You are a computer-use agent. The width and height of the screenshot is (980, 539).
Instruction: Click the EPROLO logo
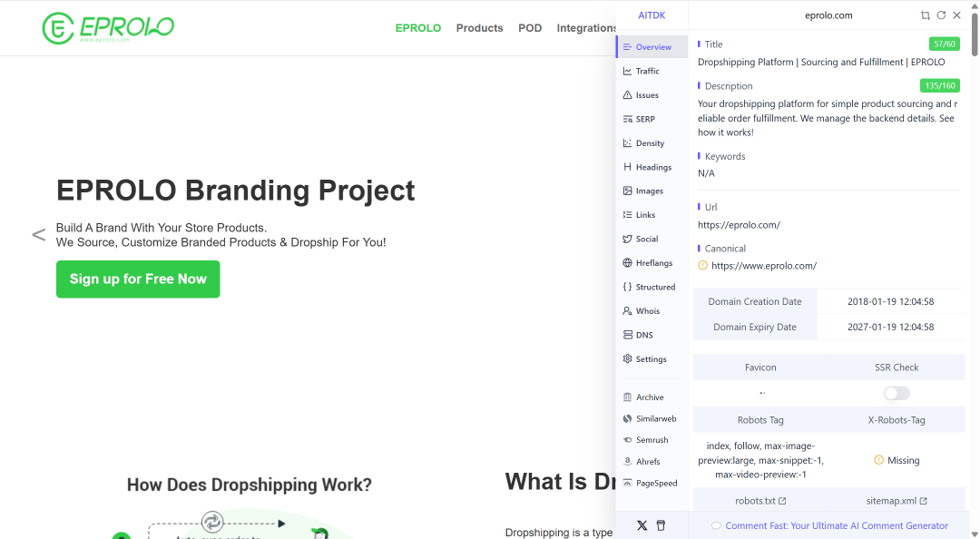coord(108,28)
